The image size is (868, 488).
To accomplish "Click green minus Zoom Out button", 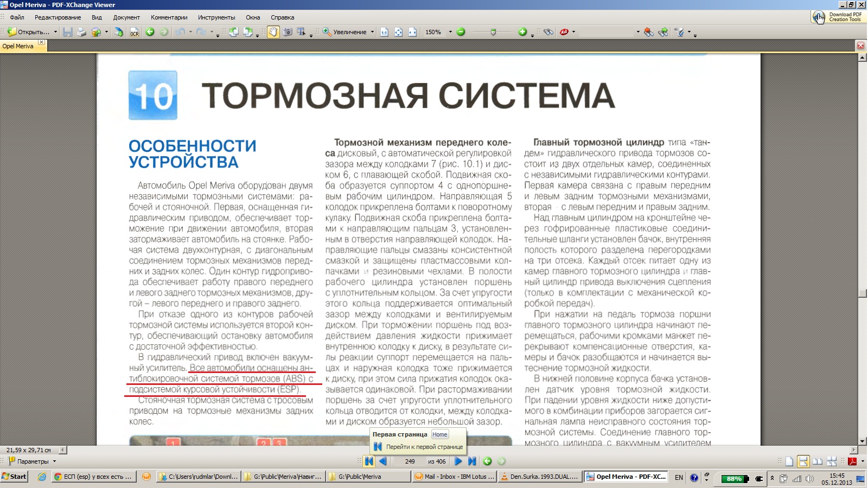I will (461, 32).
